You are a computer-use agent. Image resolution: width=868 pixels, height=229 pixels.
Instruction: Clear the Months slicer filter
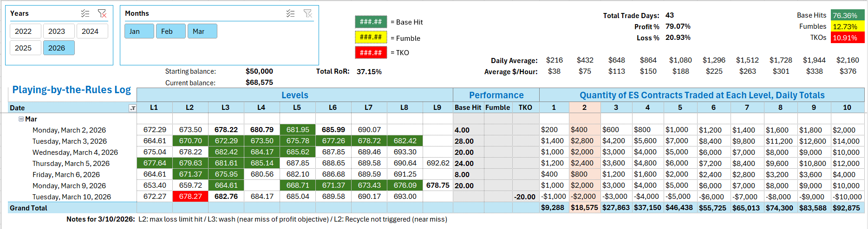307,13
